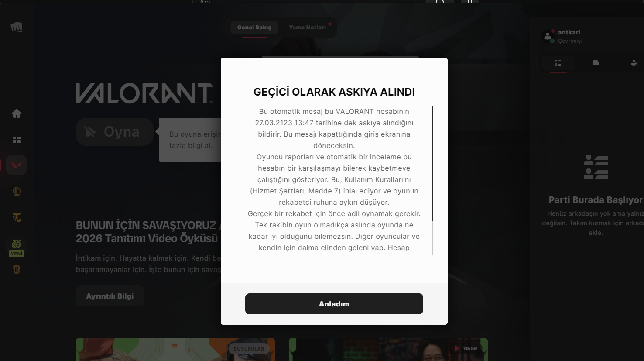
Task: Open the all games grid icon
Action: [17, 140]
